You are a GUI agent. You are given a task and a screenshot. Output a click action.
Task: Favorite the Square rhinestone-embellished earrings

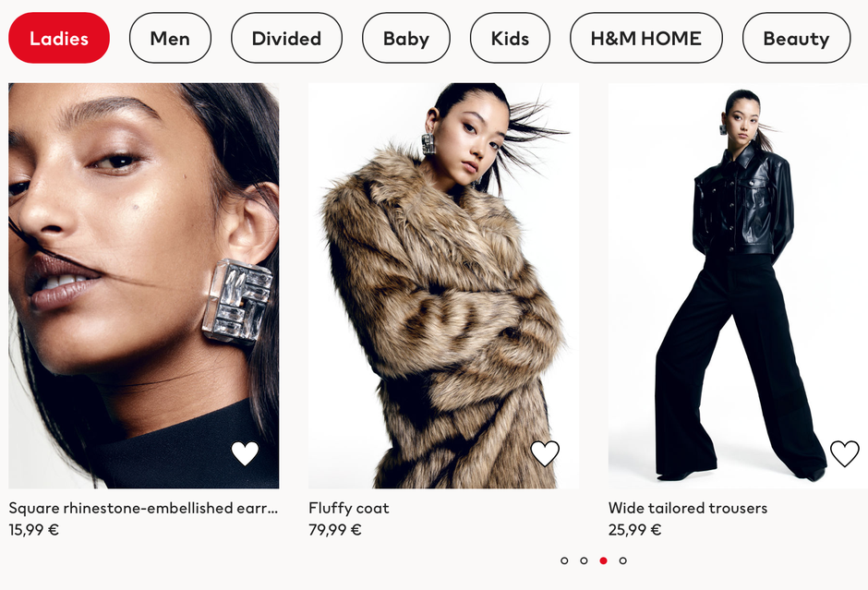coord(245,453)
